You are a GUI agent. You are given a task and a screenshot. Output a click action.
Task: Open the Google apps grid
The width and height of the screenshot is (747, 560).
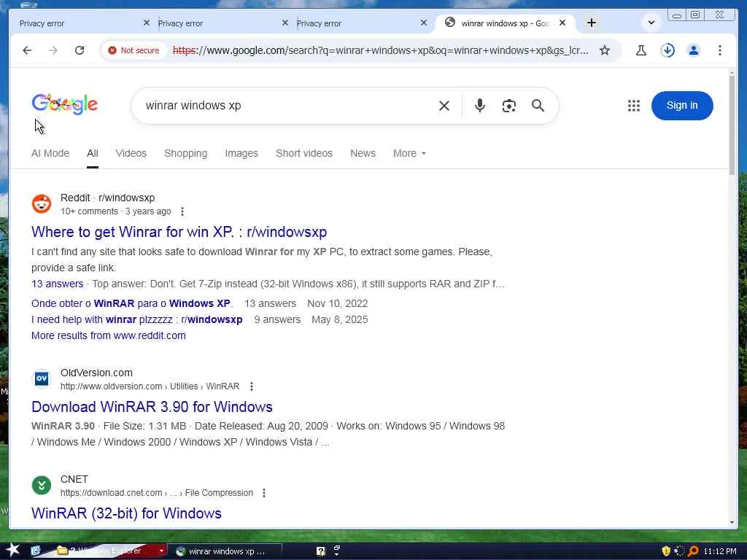[x=634, y=106]
